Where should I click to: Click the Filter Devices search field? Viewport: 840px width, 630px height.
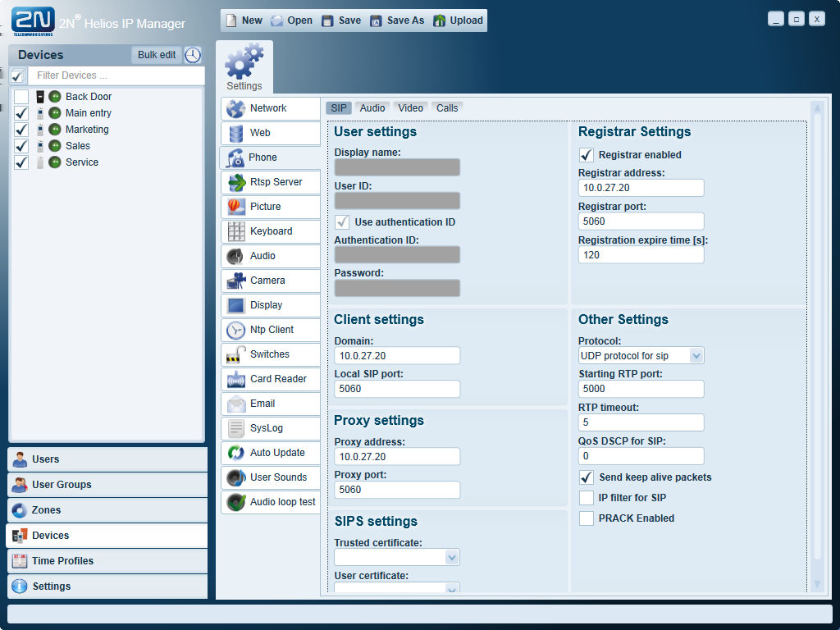click(116, 75)
